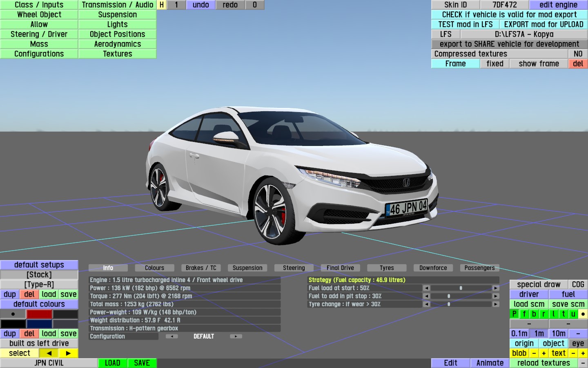Open the Class / Inputs section

click(39, 5)
